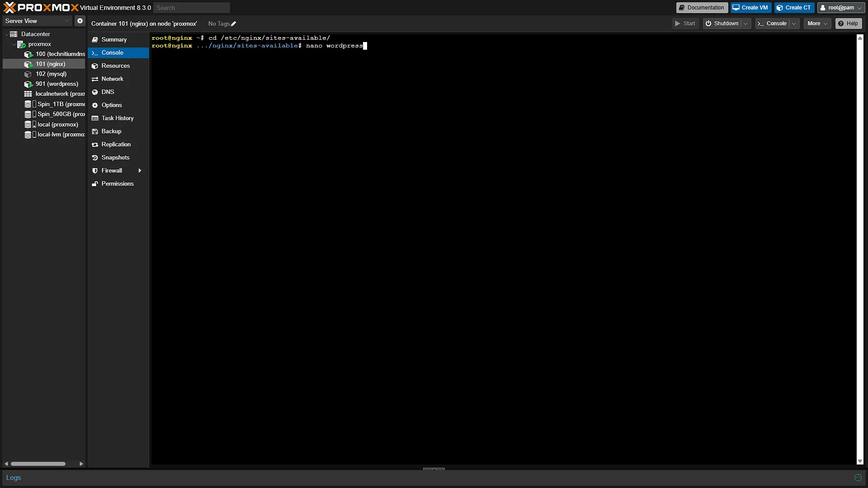This screenshot has height=488, width=868.
Task: Click the resource tree horizontal scrollbar
Action: [38, 464]
